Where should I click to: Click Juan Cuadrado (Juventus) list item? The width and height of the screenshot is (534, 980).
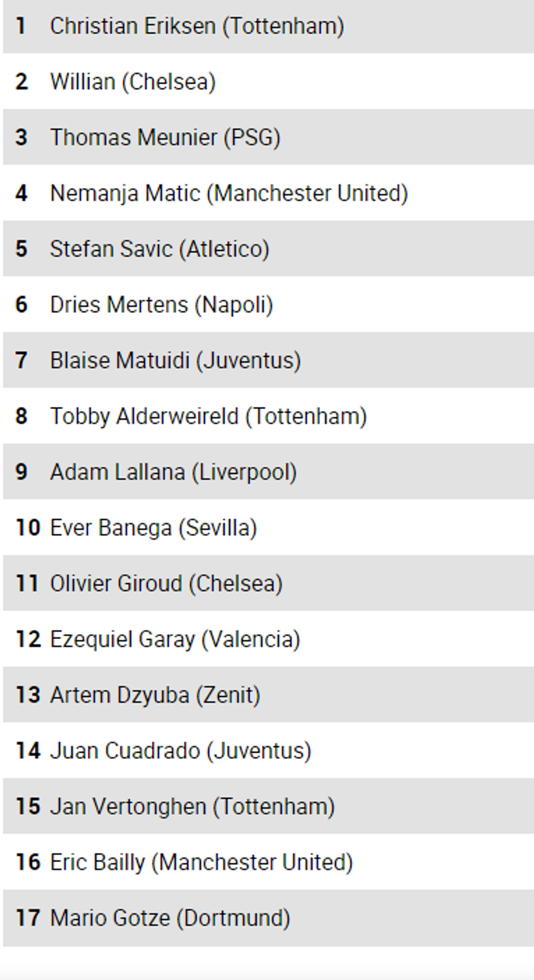coord(180,751)
